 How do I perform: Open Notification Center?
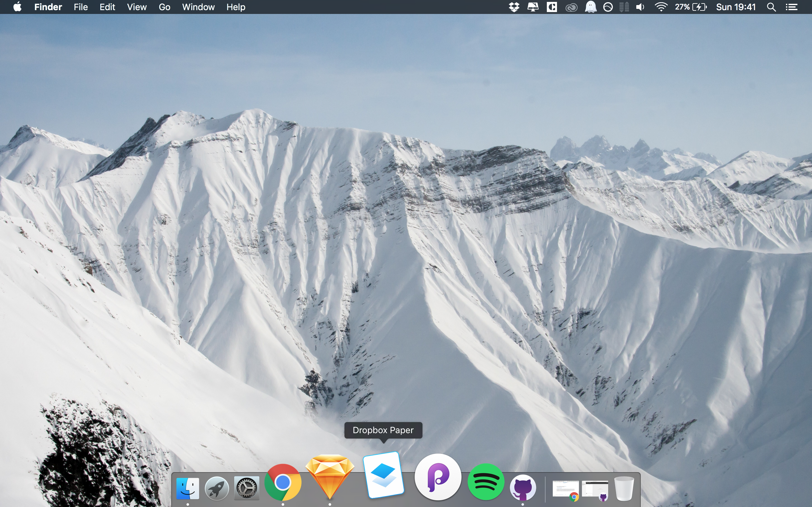pyautogui.click(x=793, y=7)
